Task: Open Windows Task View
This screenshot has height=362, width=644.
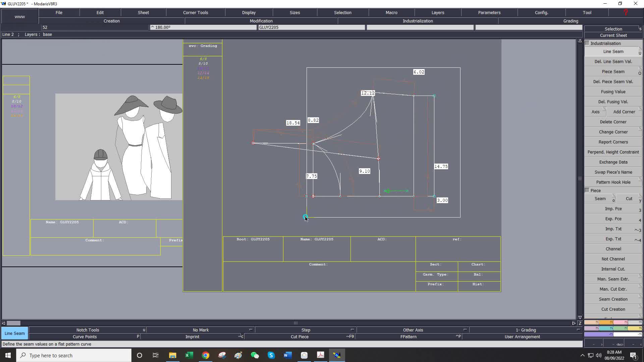Action: click(155, 355)
